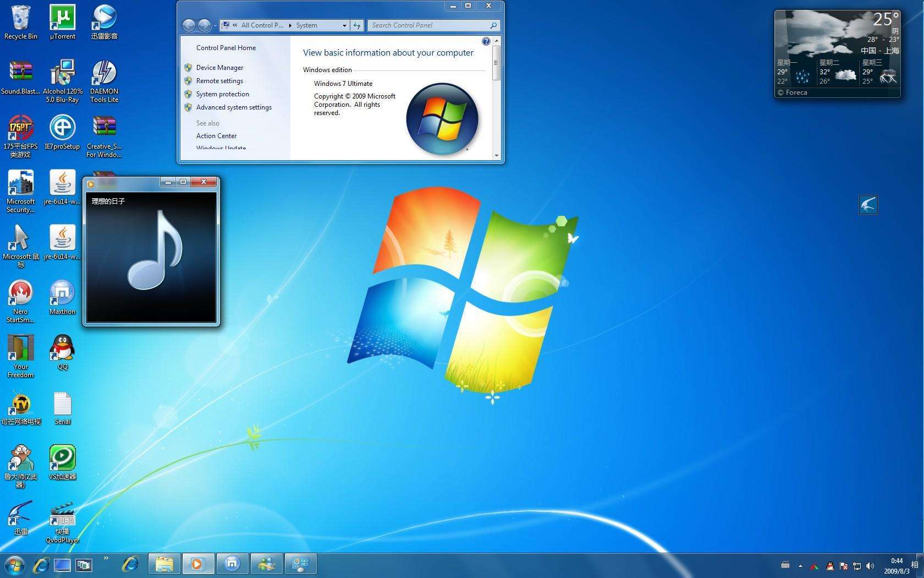Click Control Panel Home
The width and height of the screenshot is (924, 578).
(x=226, y=47)
